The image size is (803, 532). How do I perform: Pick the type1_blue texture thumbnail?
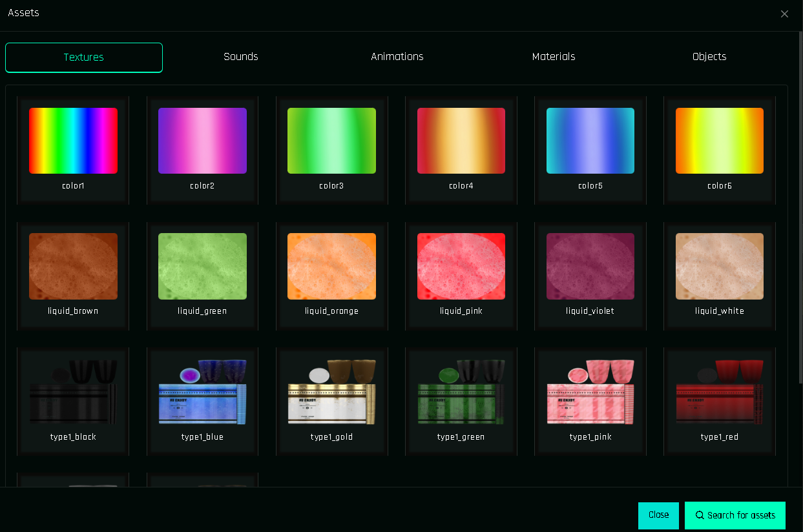(202, 392)
